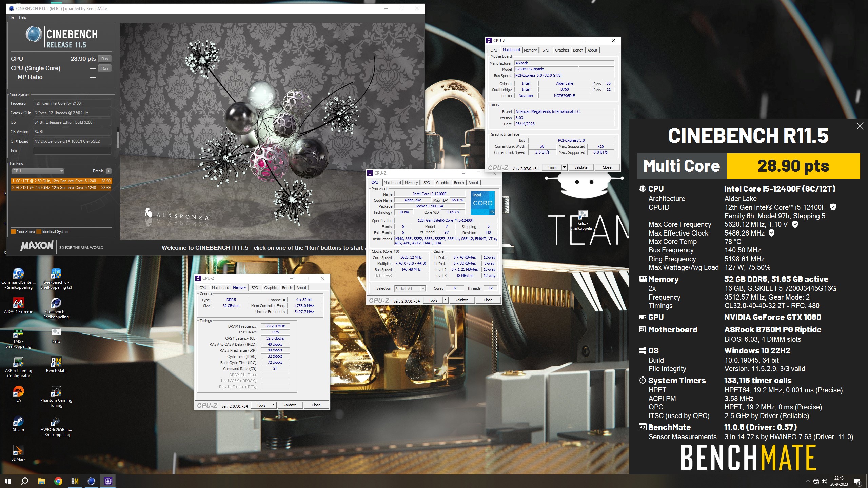Click Validate in processor CPU-Z window
The image size is (868, 488).
point(462,300)
